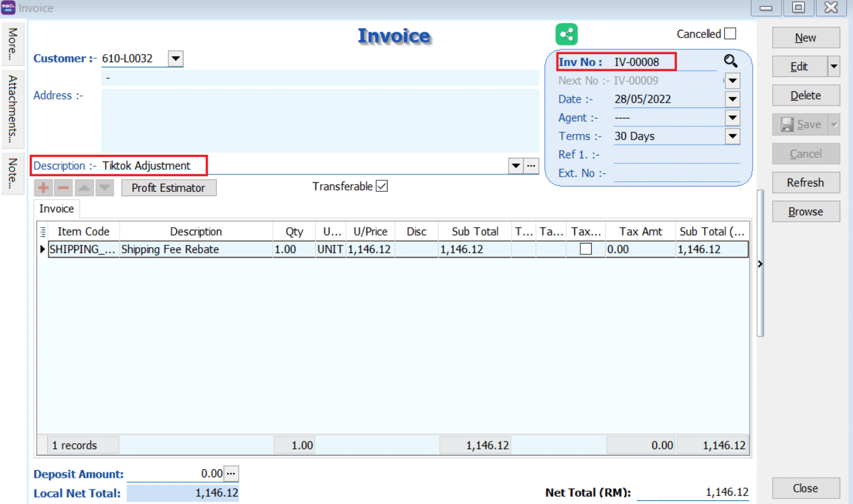The width and height of the screenshot is (853, 504).
Task: Uncheck the Transferable checkbox
Action: (x=382, y=186)
